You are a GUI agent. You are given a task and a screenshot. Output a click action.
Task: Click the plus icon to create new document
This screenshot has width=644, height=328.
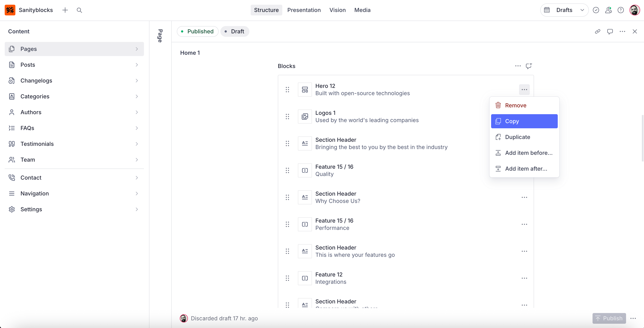tap(65, 10)
